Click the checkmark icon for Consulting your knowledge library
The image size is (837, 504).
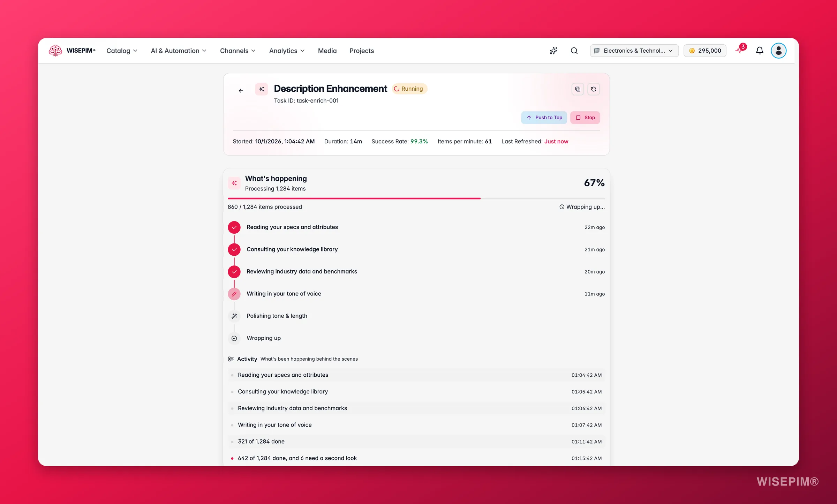tap(234, 250)
